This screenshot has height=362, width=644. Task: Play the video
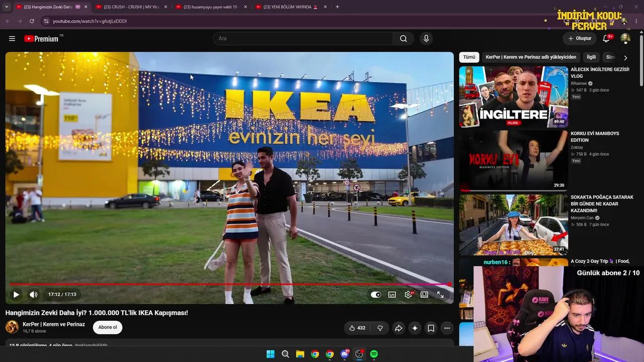click(x=16, y=295)
